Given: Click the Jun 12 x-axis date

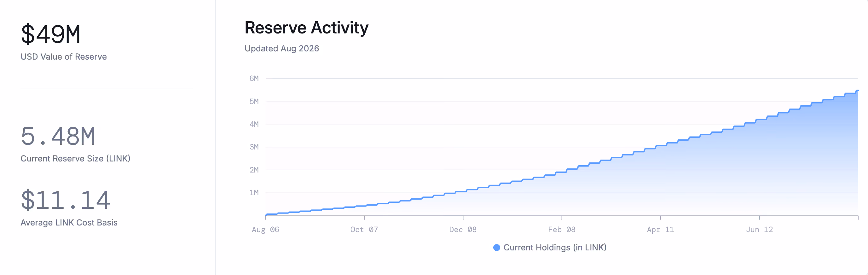Looking at the screenshot, I should click(760, 230).
